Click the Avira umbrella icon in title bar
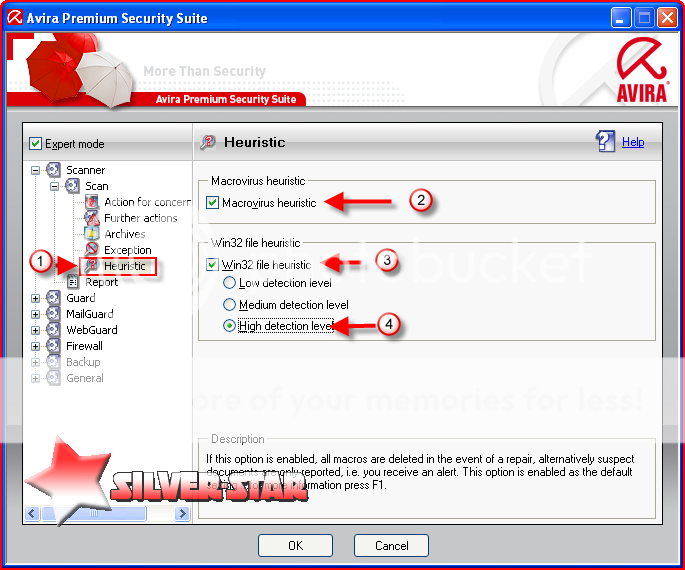This screenshot has height=570, width=685. [14, 17]
